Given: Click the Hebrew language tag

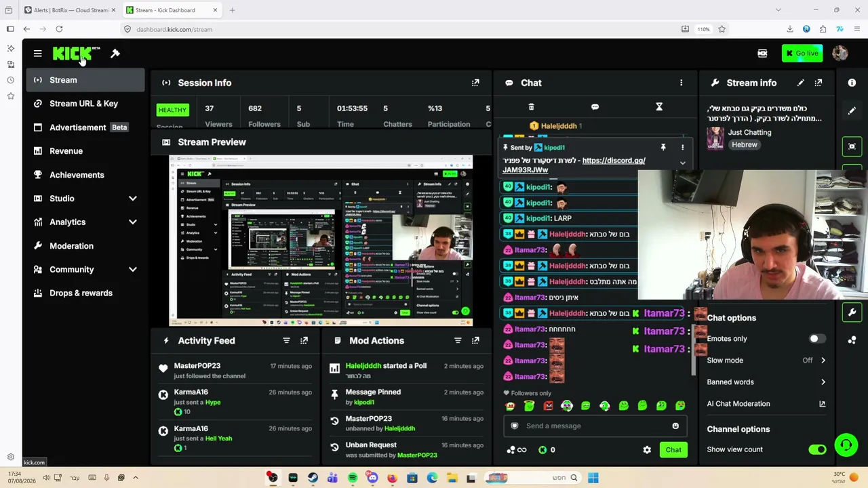Looking at the screenshot, I should pyautogui.click(x=744, y=145).
